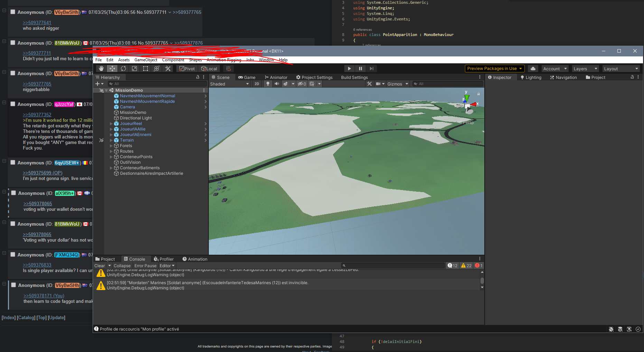Toggle error messages count 1 in Console
This screenshot has width=644, height=352.
click(x=479, y=265)
